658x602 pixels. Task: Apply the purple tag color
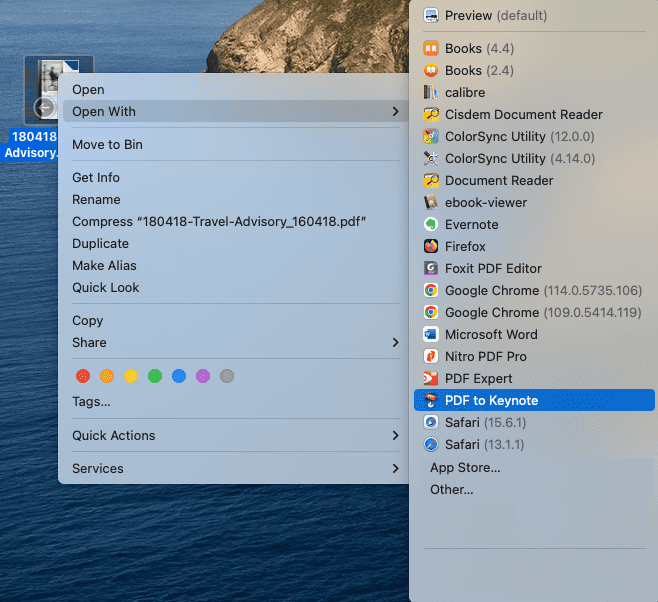(203, 376)
